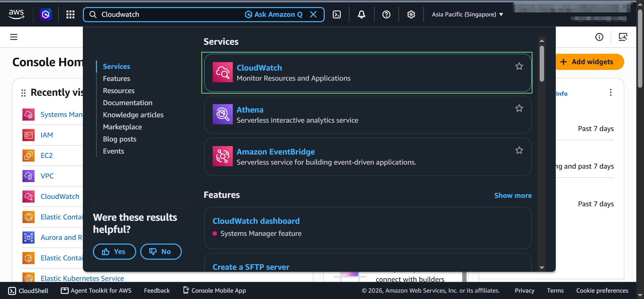644x299 pixels.
Task: Select Marketplace in search categories
Action: coord(122,127)
